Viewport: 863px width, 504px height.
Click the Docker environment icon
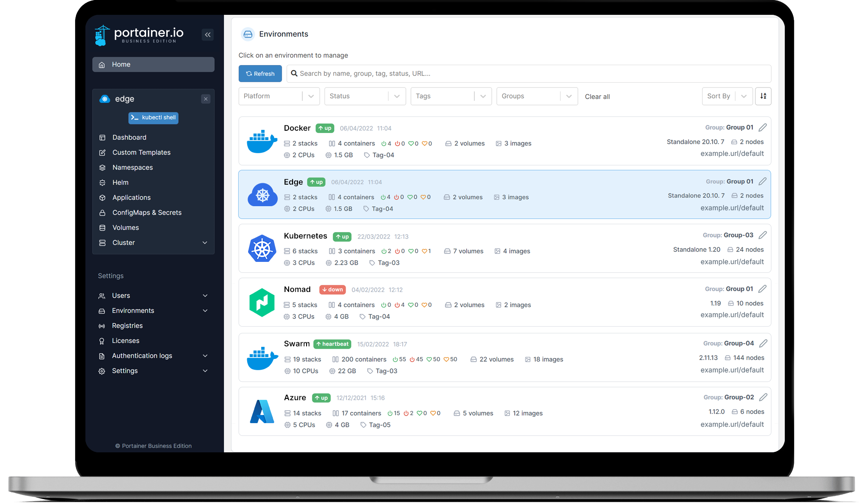261,141
